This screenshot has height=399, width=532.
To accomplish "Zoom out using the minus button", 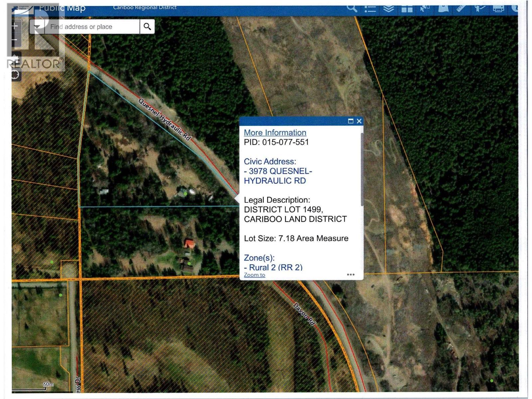I will tap(15, 39).
